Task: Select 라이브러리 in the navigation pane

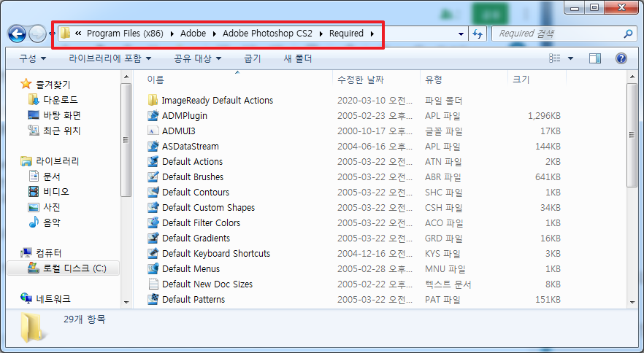Action: point(58,161)
